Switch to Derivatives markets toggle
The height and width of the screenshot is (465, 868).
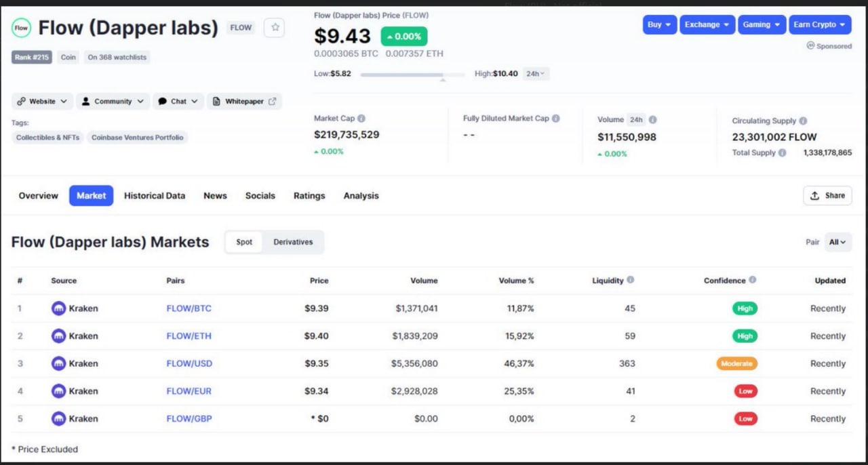293,242
